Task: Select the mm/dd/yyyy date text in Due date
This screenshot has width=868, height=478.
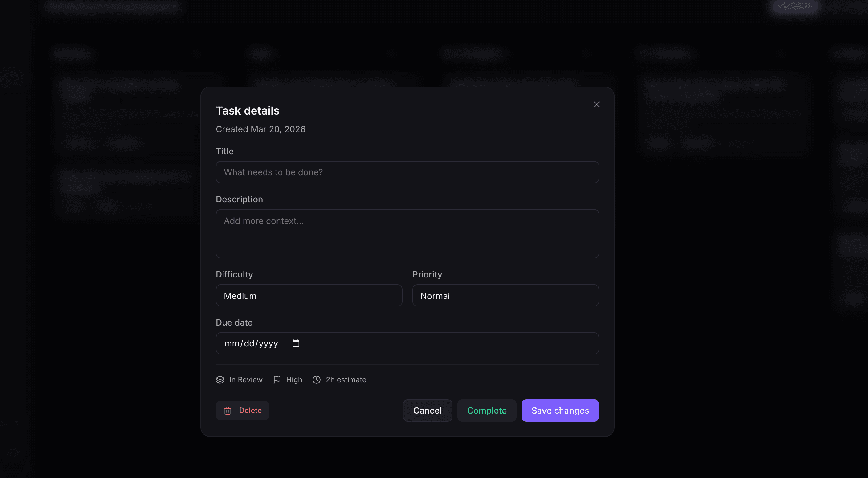Action: [251, 344]
